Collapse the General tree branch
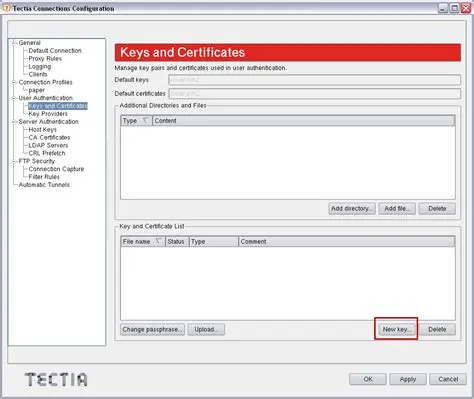Screen dimensions: 474x399 tap(14, 43)
